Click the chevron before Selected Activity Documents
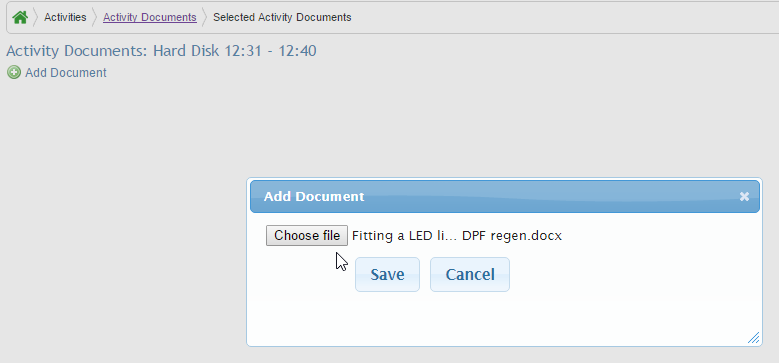 click(205, 17)
